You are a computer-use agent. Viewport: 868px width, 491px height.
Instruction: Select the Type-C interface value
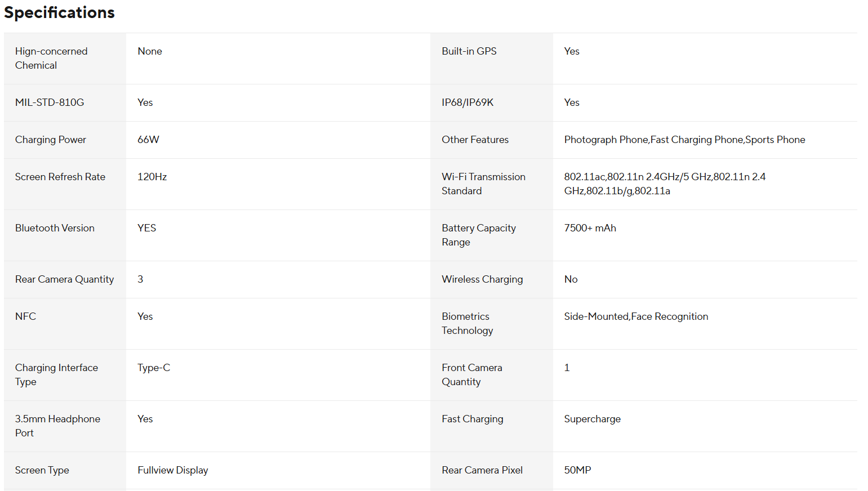pos(154,368)
